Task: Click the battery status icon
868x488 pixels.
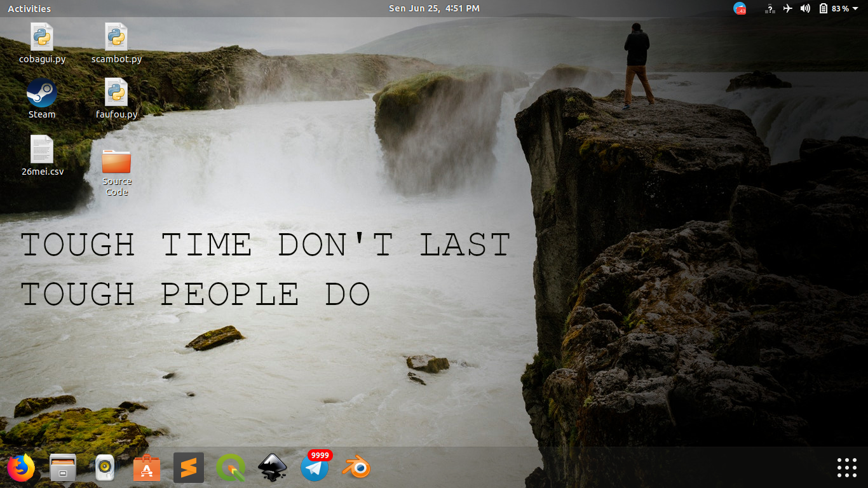Action: [x=824, y=8]
